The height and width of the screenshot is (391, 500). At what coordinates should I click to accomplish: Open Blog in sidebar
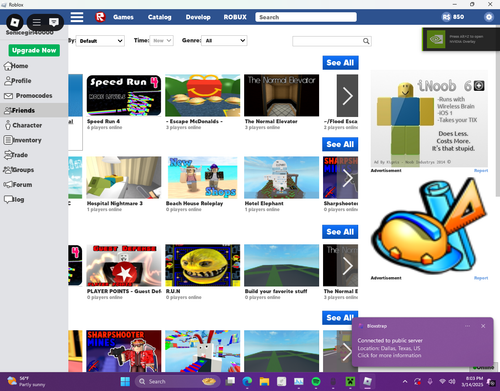point(14,199)
